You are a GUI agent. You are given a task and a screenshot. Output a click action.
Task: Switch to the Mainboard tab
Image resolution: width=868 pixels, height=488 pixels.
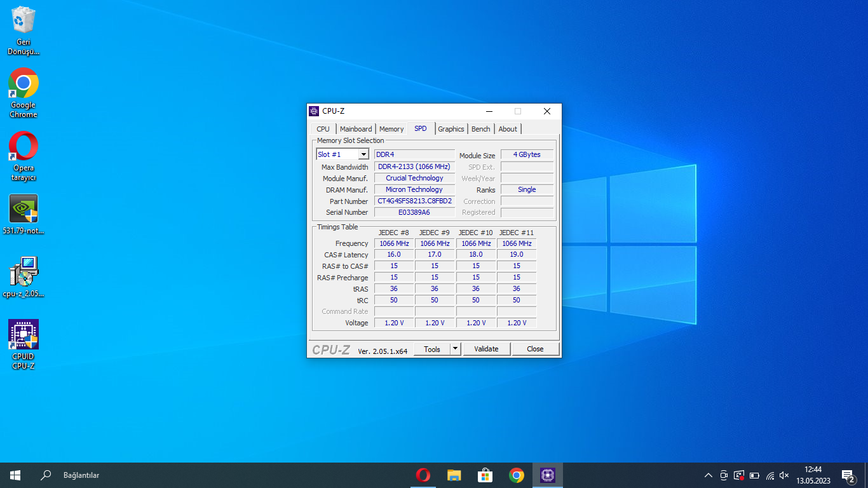click(356, 129)
